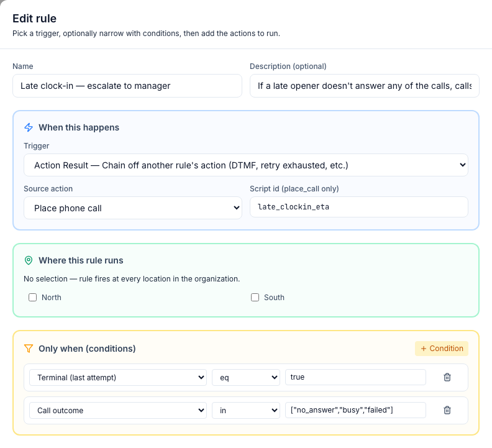
Task: Click the Where this rule runs heading
Action: click(x=81, y=260)
